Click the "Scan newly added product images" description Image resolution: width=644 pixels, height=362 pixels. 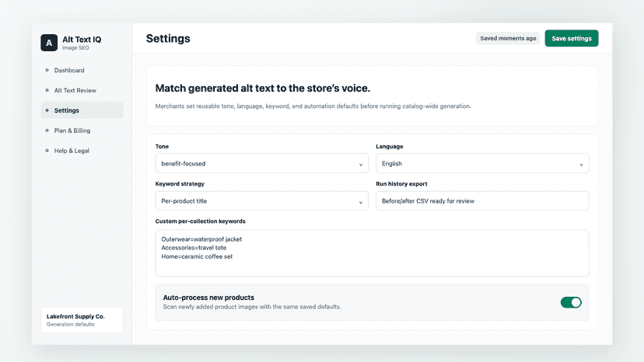point(252,307)
